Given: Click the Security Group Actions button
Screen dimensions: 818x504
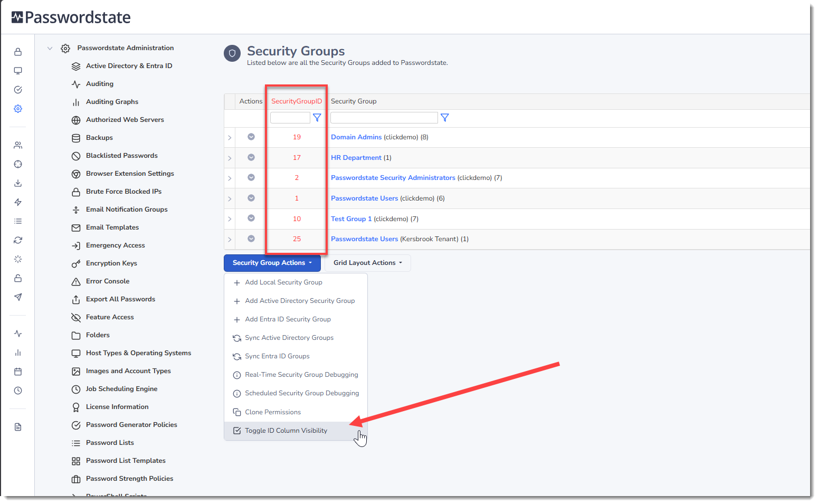Looking at the screenshot, I should click(x=272, y=263).
